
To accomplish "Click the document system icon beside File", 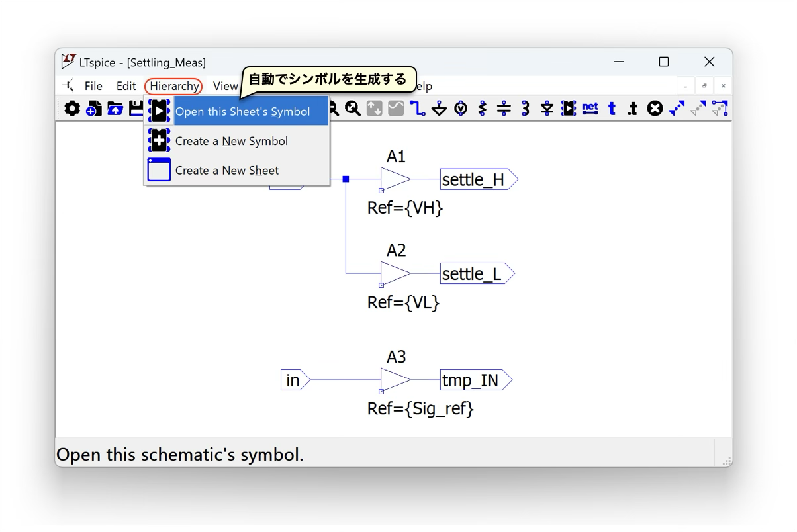I will pos(69,86).
